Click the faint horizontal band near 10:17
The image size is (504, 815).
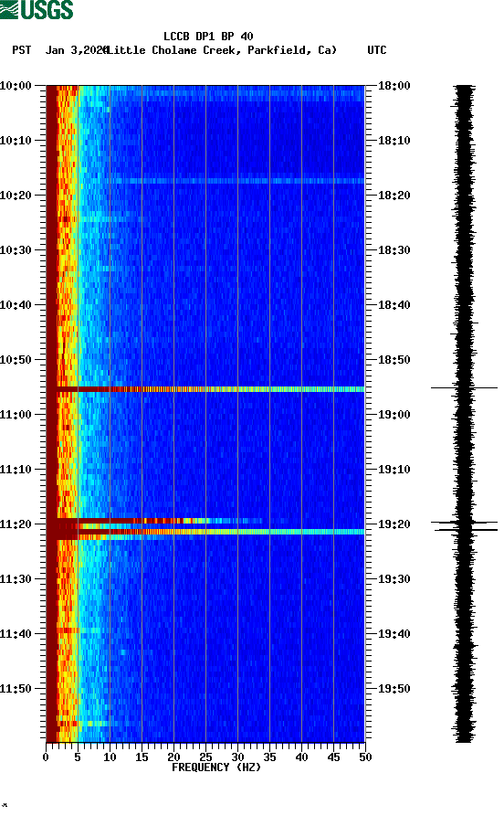click(x=205, y=181)
